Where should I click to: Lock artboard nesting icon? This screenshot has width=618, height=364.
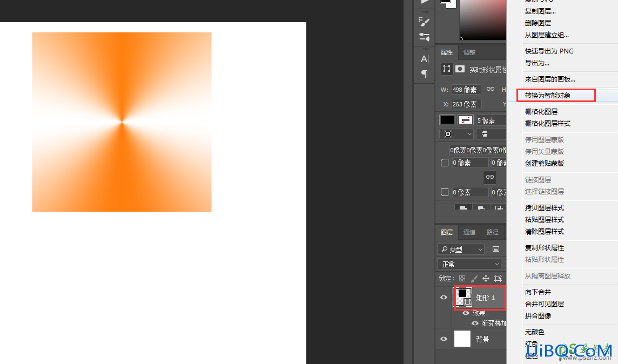coord(498,279)
